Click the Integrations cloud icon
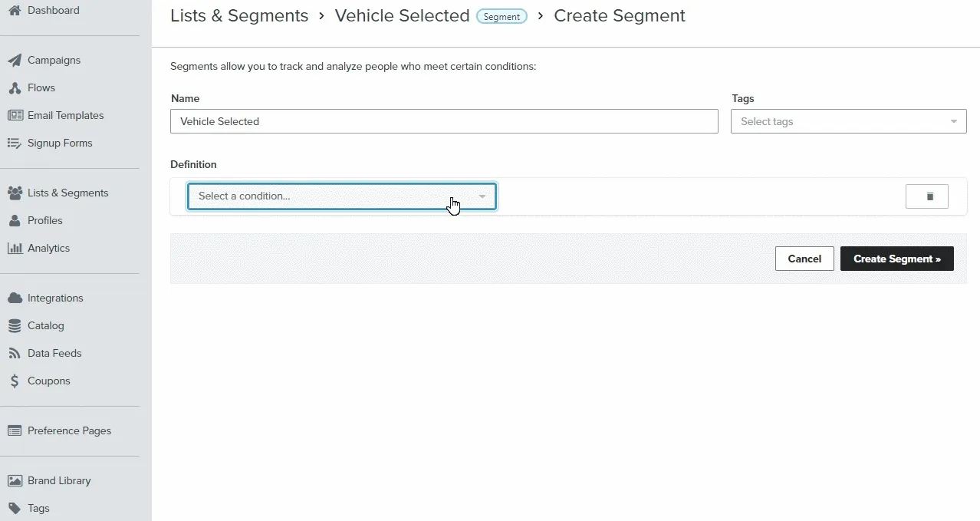The height and width of the screenshot is (521, 980). (15, 298)
